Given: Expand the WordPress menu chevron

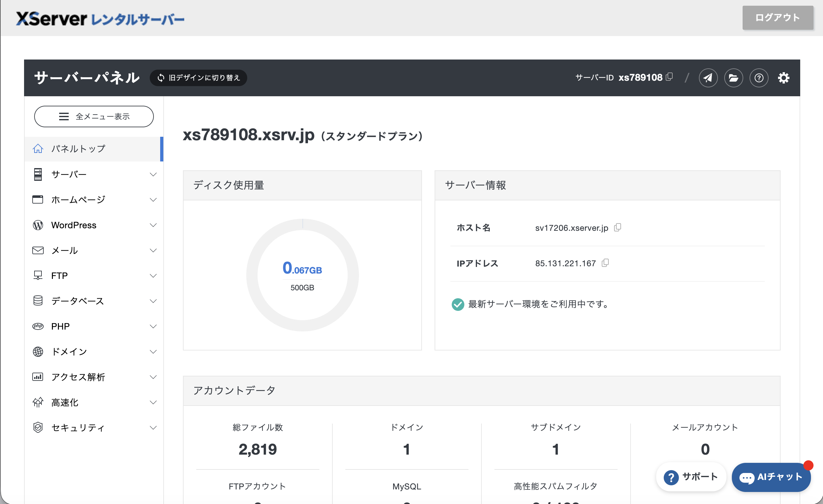Looking at the screenshot, I should 153,225.
